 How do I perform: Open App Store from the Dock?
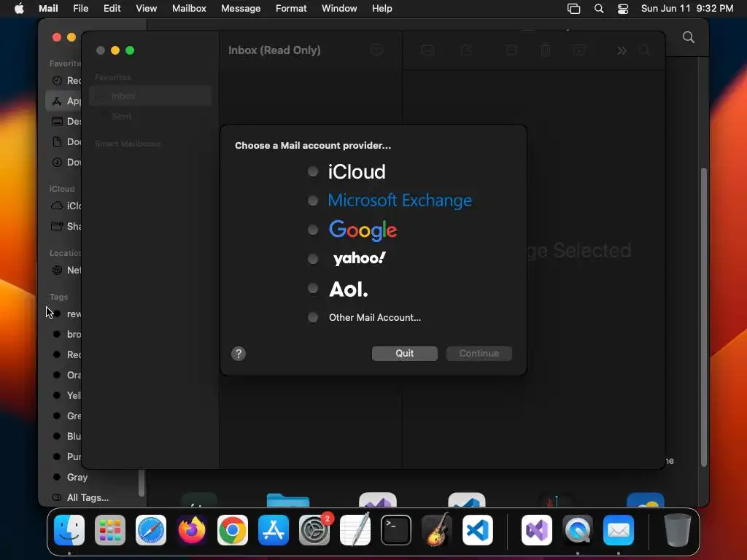click(274, 530)
